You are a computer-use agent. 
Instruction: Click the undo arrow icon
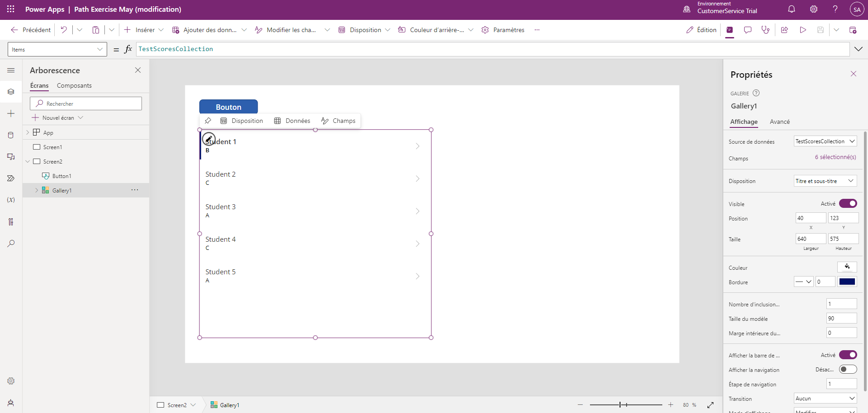(x=64, y=30)
